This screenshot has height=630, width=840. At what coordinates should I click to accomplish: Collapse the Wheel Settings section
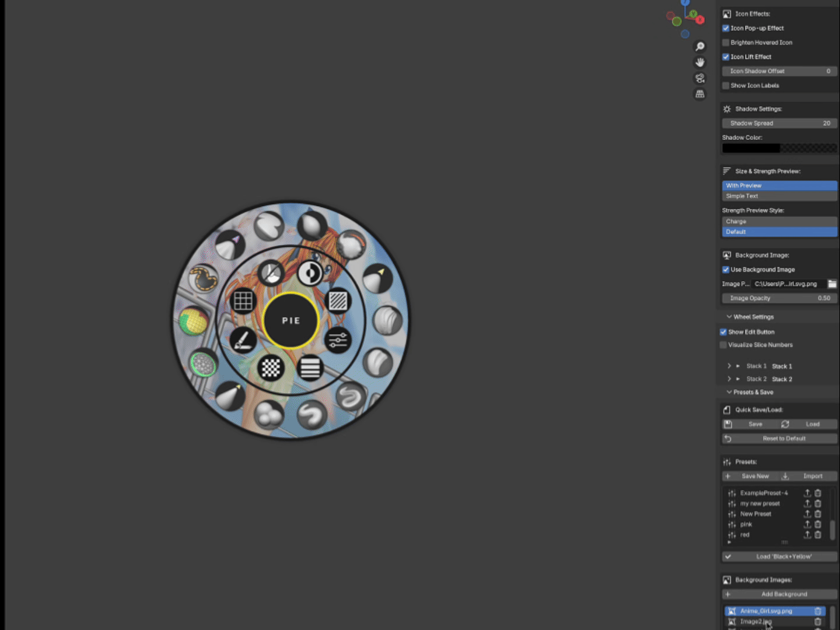pos(729,317)
